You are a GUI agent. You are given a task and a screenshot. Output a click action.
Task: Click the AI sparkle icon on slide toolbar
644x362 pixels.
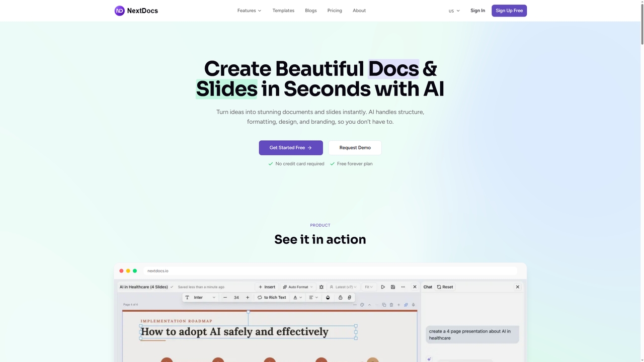pyautogui.click(x=406, y=305)
